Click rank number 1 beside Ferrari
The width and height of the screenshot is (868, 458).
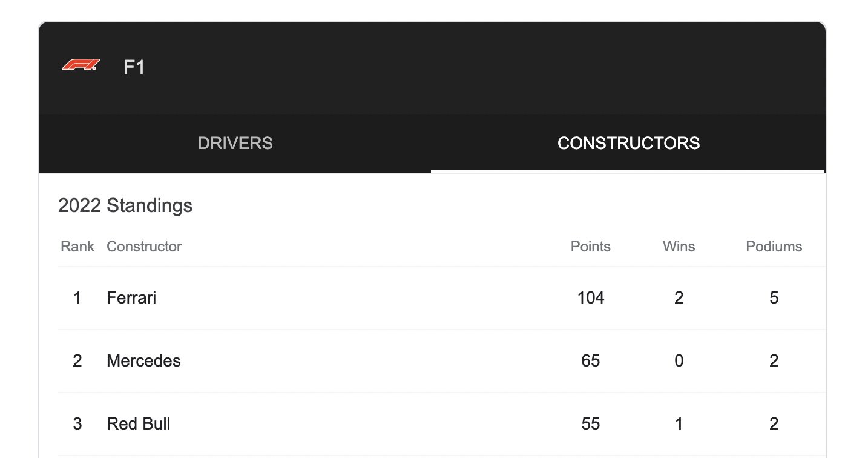coord(77,298)
